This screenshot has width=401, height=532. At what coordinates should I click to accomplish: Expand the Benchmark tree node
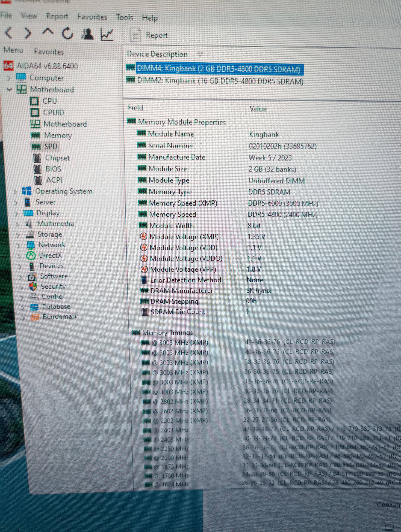point(23,318)
